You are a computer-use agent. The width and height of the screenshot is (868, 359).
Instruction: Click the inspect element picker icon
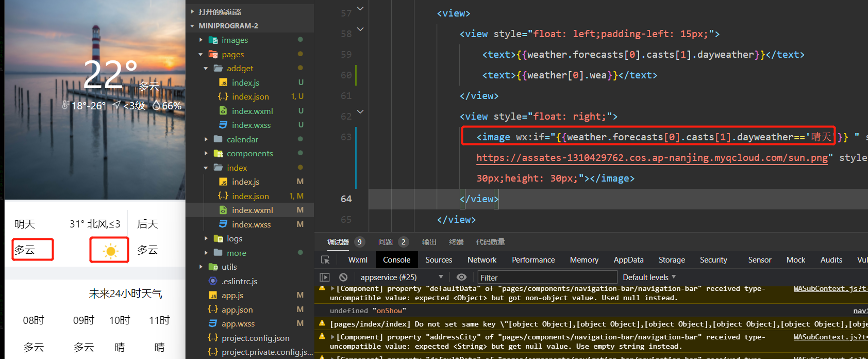pyautogui.click(x=325, y=260)
